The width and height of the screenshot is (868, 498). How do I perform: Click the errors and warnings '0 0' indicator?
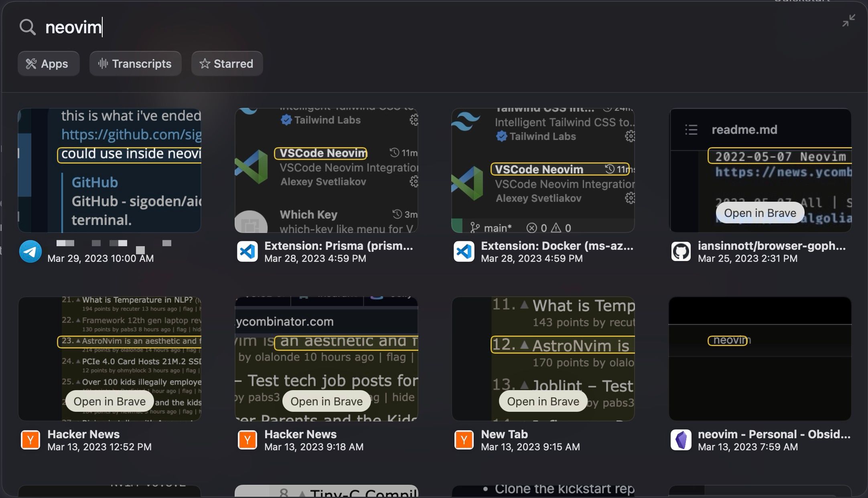(x=548, y=228)
